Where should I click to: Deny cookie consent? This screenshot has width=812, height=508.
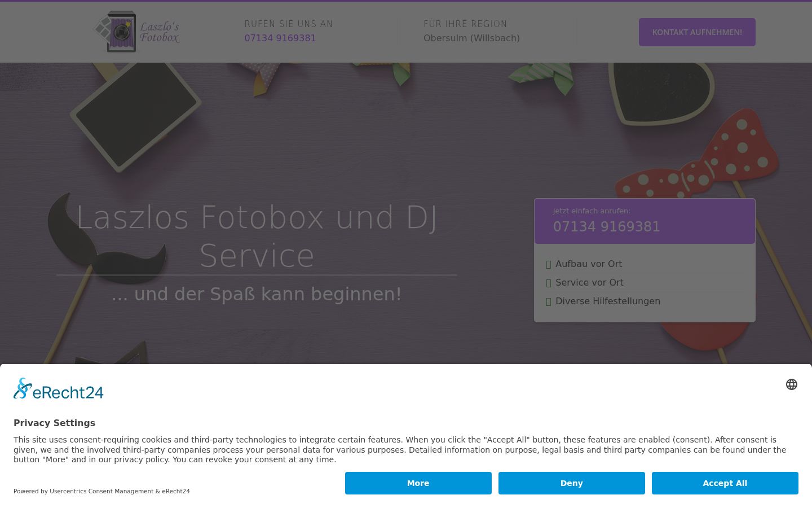(572, 483)
